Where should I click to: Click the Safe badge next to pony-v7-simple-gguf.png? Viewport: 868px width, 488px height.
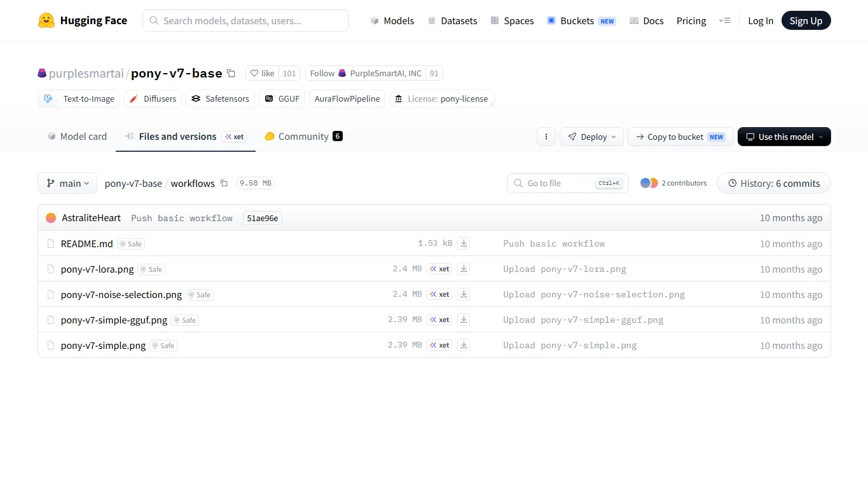point(185,320)
